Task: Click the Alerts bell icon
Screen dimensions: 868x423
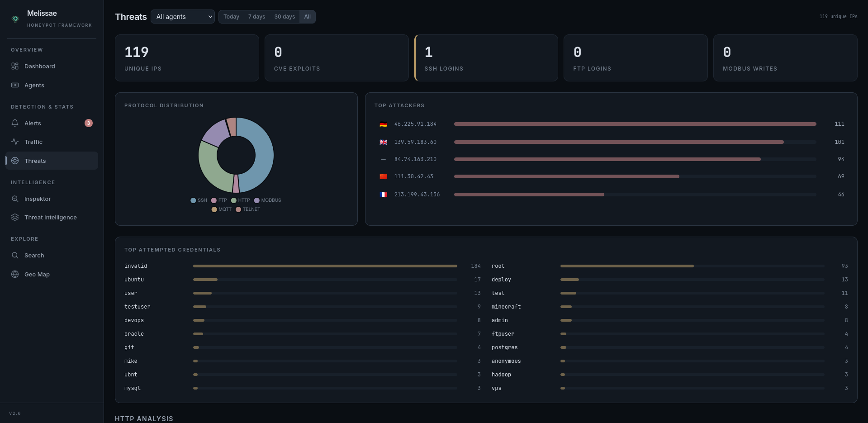Action: tap(15, 123)
